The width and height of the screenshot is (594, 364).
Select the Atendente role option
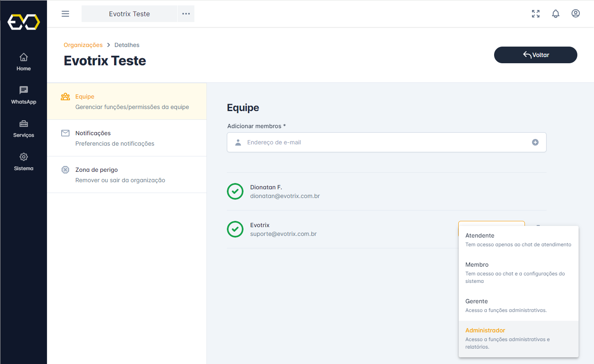518,240
